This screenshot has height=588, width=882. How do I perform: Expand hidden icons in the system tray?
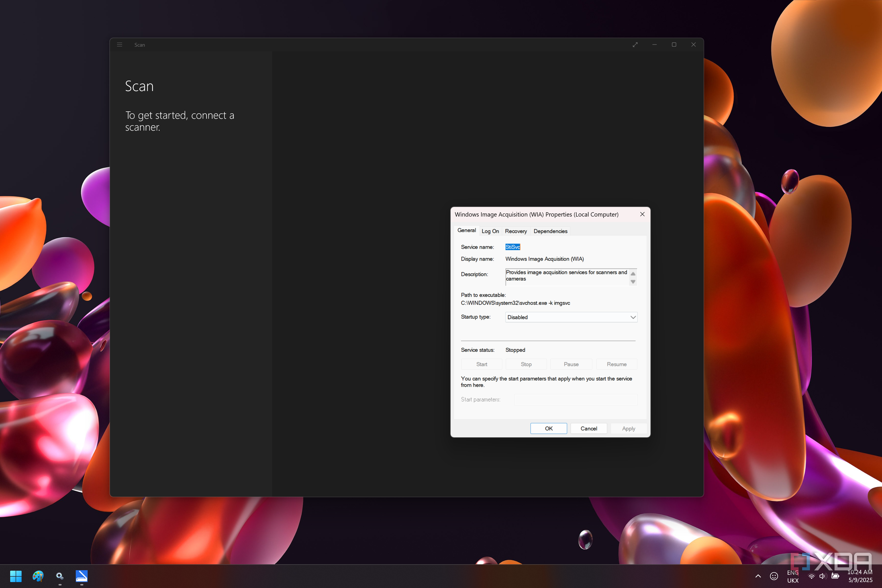(758, 576)
